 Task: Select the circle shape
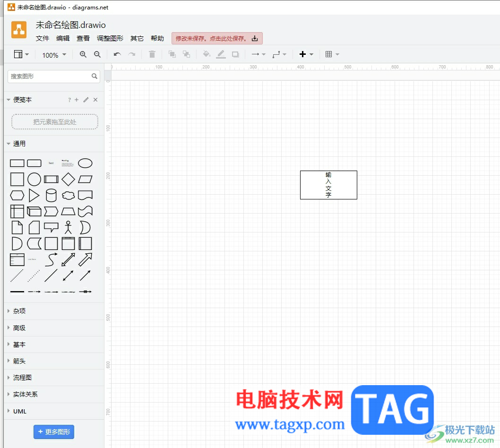pyautogui.click(x=34, y=179)
